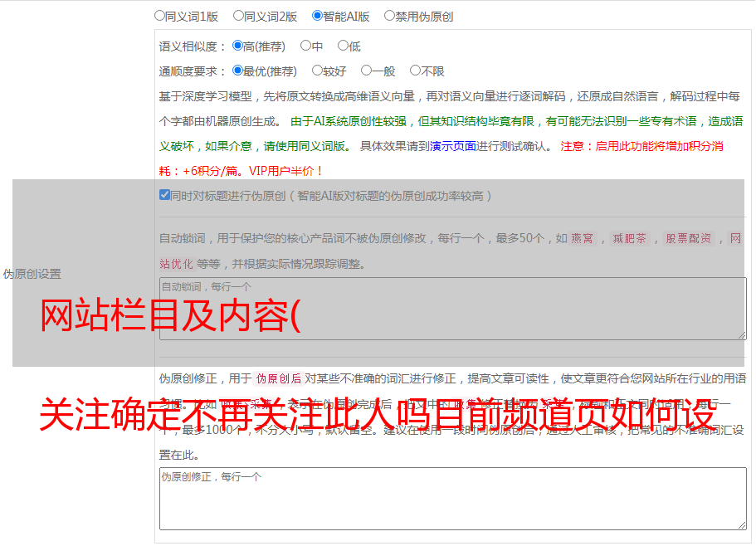
Task: Set 语义相似度 to 低
Action: 342,46
